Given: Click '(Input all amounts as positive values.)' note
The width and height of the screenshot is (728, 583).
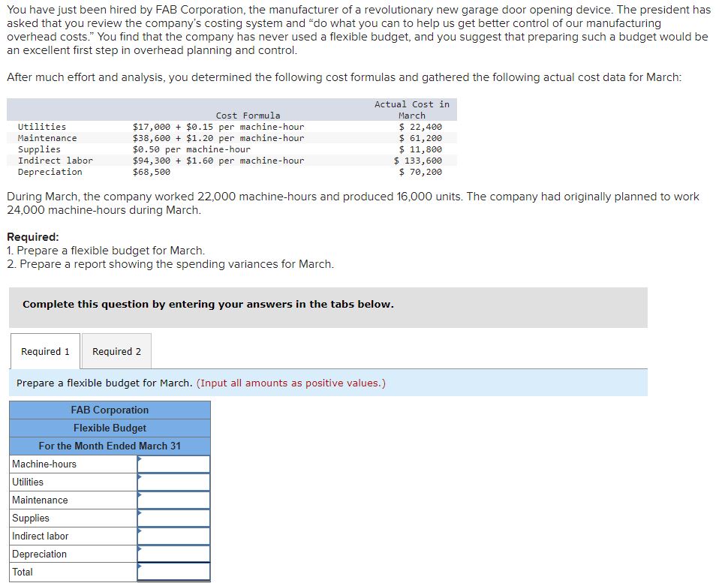Looking at the screenshot, I should (x=291, y=383).
